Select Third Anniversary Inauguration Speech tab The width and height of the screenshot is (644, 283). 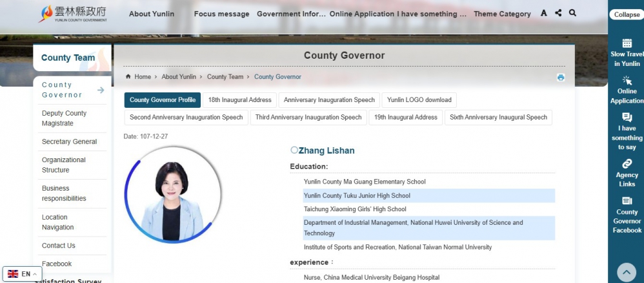[308, 117]
